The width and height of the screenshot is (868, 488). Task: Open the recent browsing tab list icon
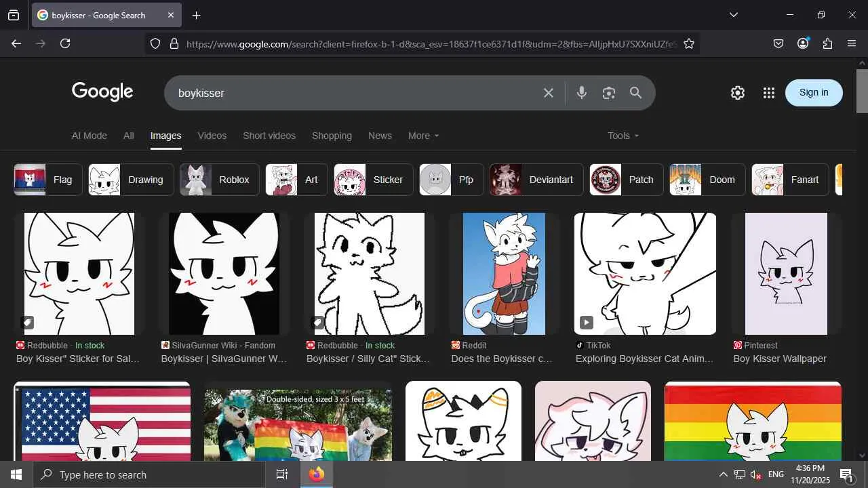[x=14, y=15]
